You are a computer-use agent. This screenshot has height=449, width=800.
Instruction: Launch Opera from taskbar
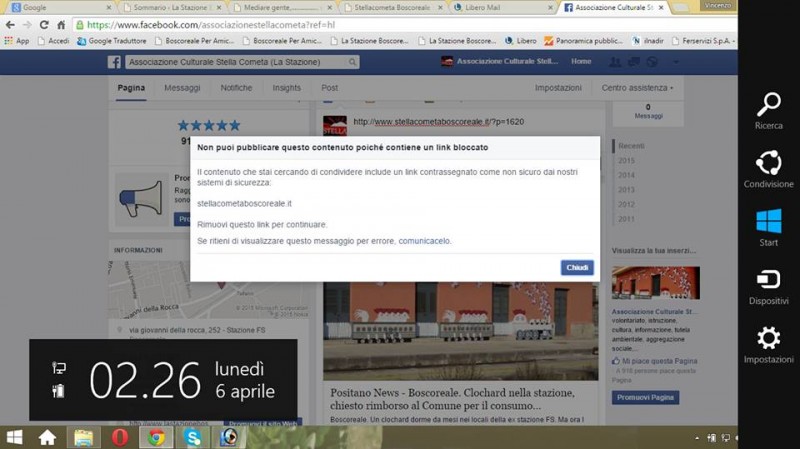120,437
